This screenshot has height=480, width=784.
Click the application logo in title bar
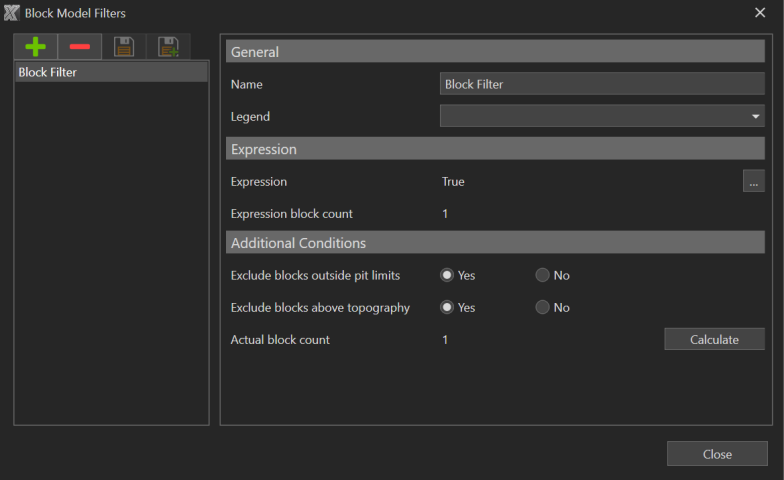point(12,13)
